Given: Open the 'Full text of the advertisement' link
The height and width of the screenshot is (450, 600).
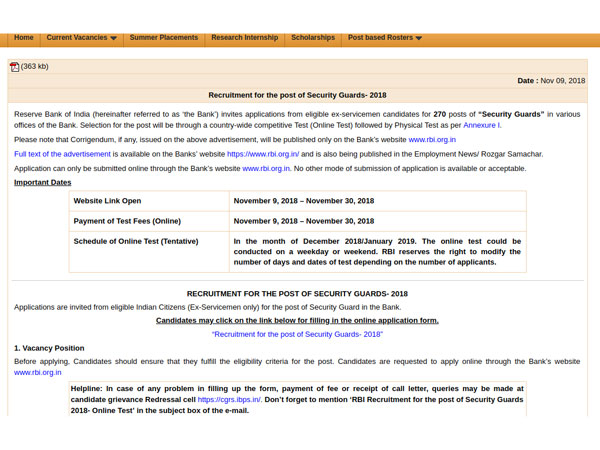Looking at the screenshot, I should [62, 154].
